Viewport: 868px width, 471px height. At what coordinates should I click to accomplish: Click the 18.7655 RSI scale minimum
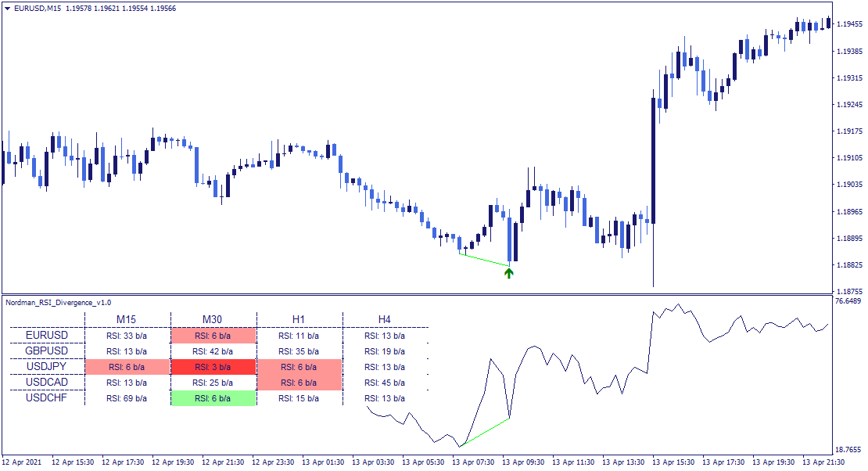click(848, 449)
